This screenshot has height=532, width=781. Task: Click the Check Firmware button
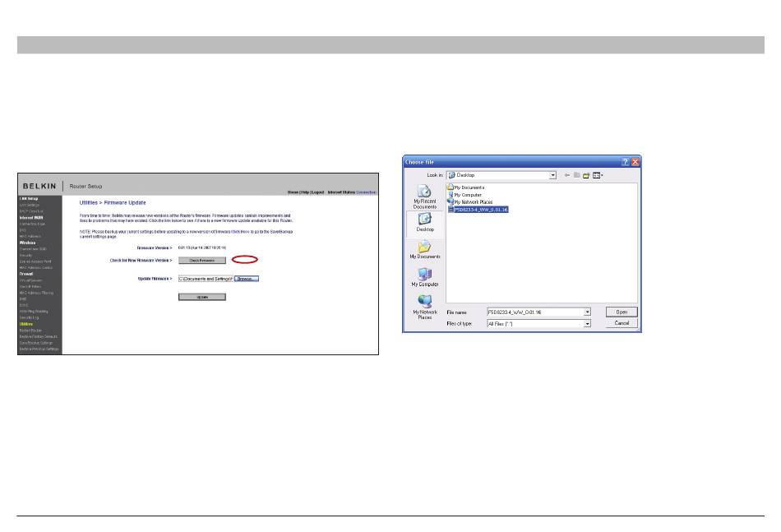point(202,260)
